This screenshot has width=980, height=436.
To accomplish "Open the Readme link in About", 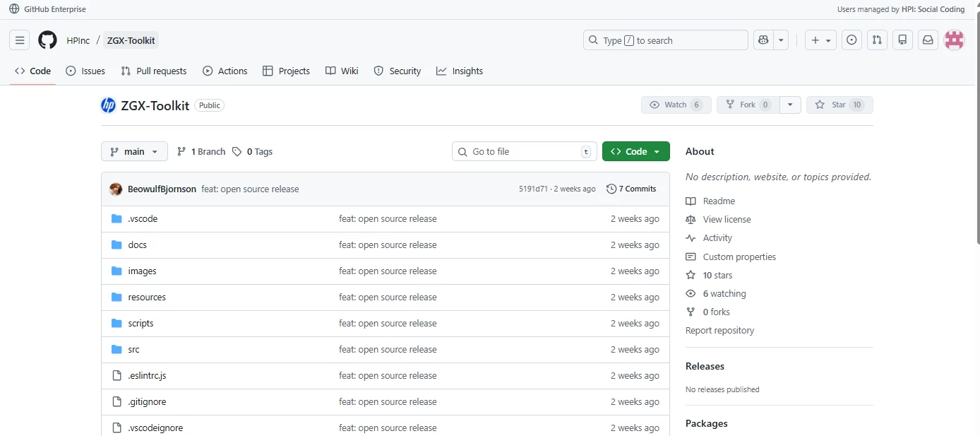I will coord(710,201).
